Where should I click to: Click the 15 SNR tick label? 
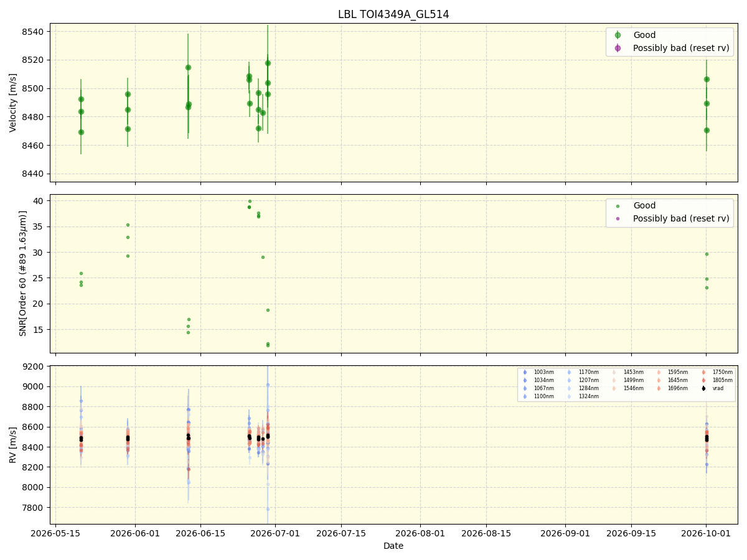coord(39,330)
